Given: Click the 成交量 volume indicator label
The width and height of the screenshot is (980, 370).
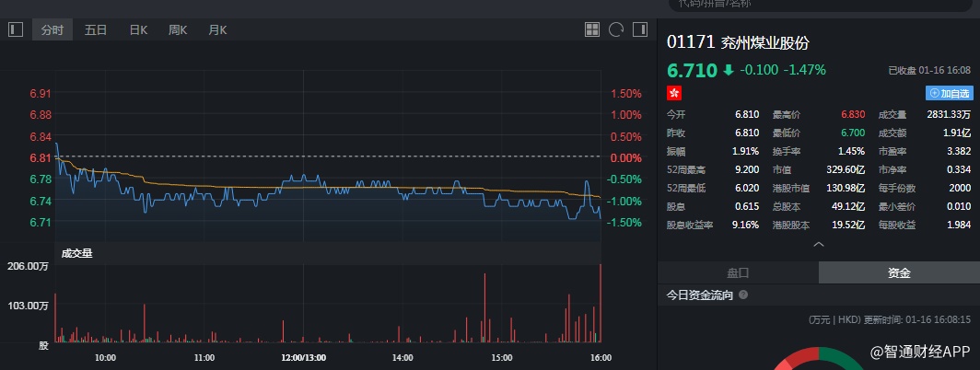Looking at the screenshot, I should pos(77,253).
